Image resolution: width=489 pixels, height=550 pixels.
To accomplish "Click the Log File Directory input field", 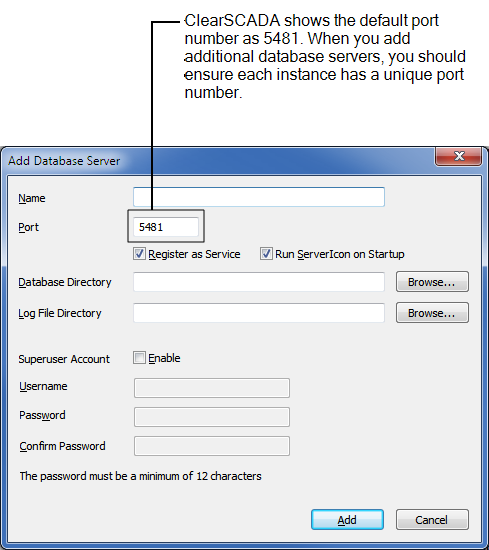I will coord(259,313).
